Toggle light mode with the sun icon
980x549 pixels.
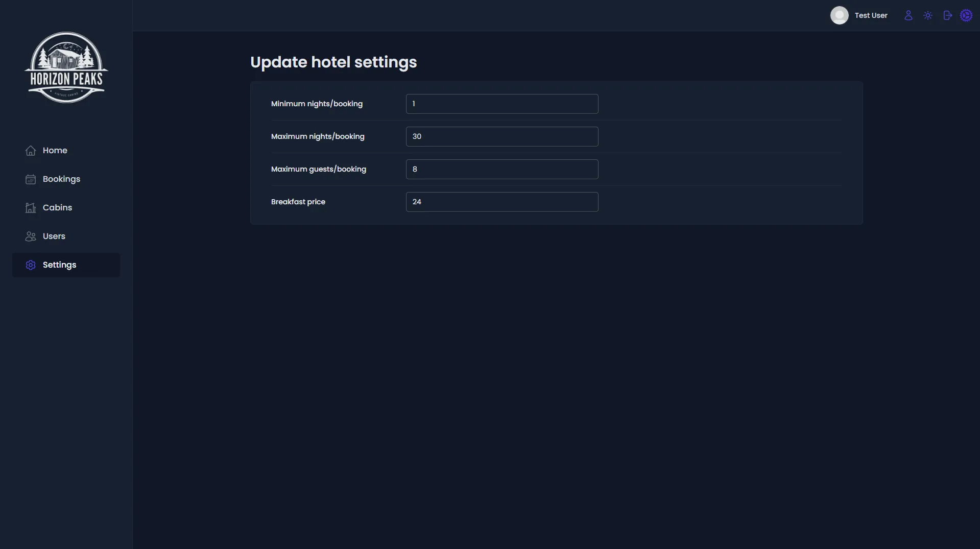928,15
